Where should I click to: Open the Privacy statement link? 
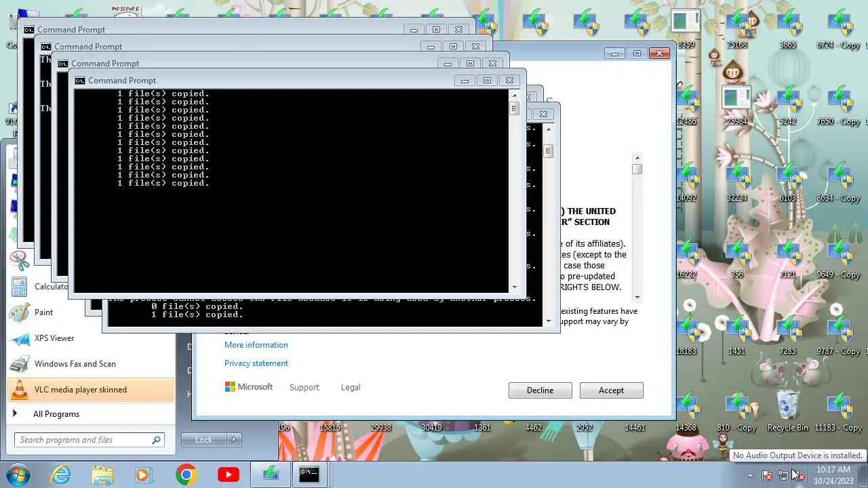256,363
